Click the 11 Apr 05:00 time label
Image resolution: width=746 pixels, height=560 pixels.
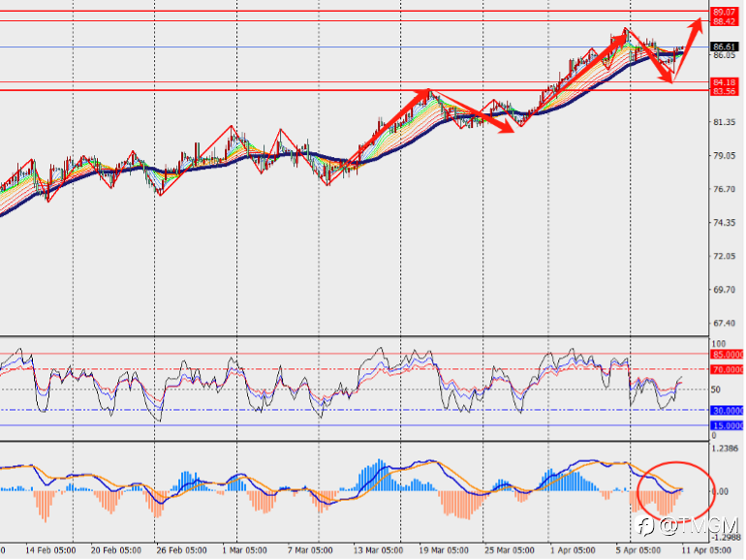706,550
